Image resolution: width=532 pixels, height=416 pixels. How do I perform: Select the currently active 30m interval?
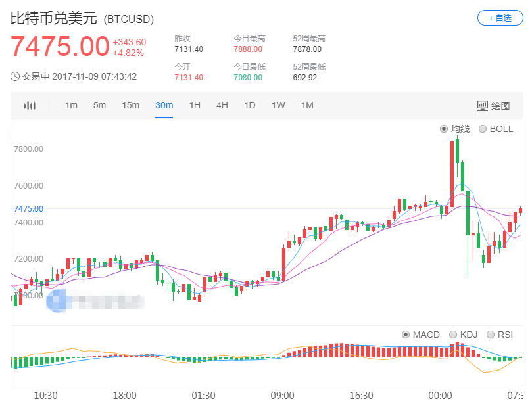click(x=164, y=105)
